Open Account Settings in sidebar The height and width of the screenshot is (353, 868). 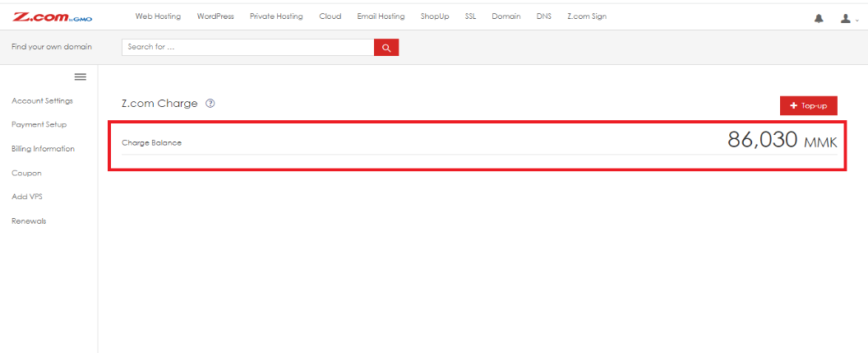[x=42, y=101]
